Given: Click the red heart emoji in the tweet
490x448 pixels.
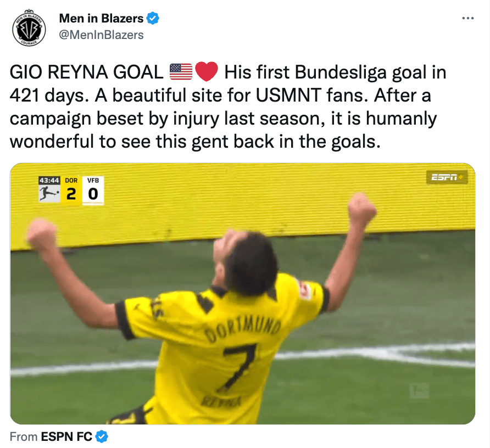Looking at the screenshot, I should [x=206, y=72].
